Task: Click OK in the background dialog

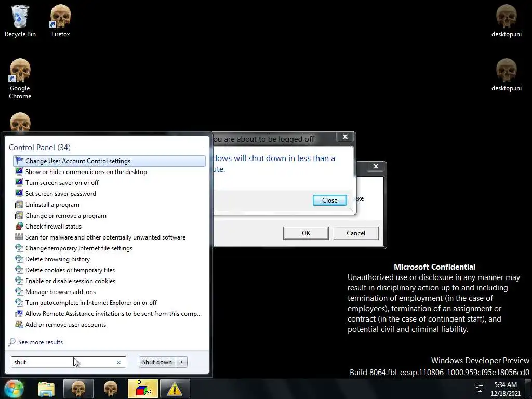Action: 305,233
